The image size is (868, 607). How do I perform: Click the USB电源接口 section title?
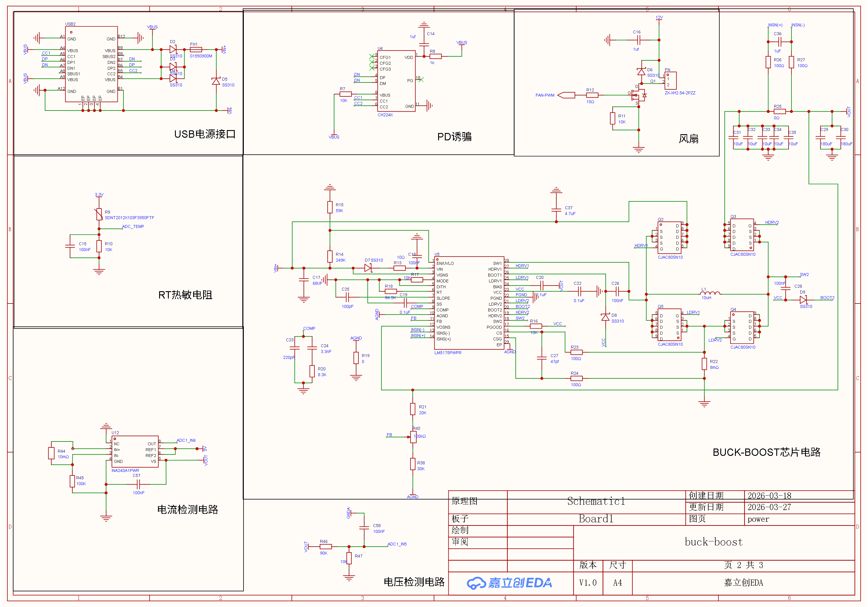coord(205,134)
